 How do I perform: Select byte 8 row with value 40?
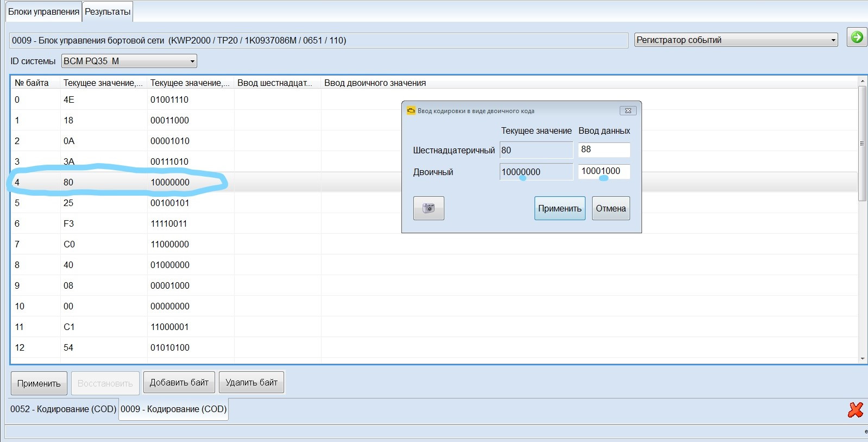[x=434, y=265]
